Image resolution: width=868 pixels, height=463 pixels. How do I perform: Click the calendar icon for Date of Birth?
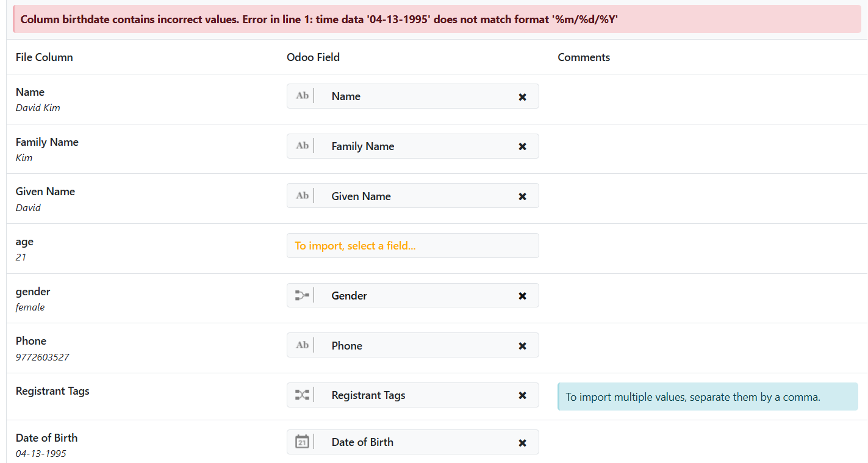pos(302,442)
